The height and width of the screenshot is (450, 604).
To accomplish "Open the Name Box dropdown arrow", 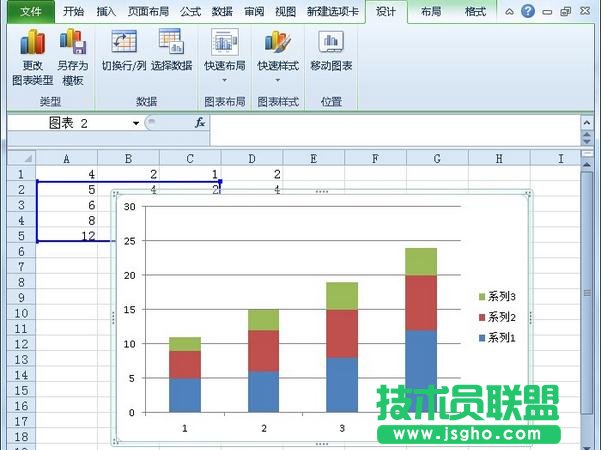I will (x=136, y=123).
